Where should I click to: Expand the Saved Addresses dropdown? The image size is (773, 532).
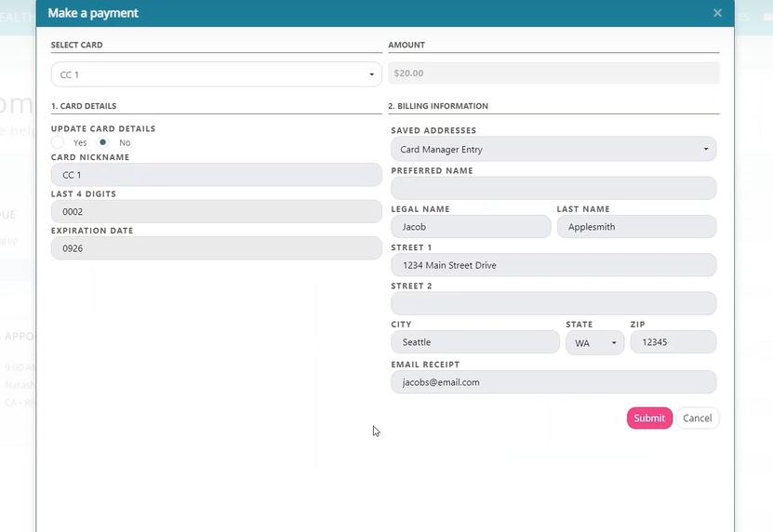[553, 149]
